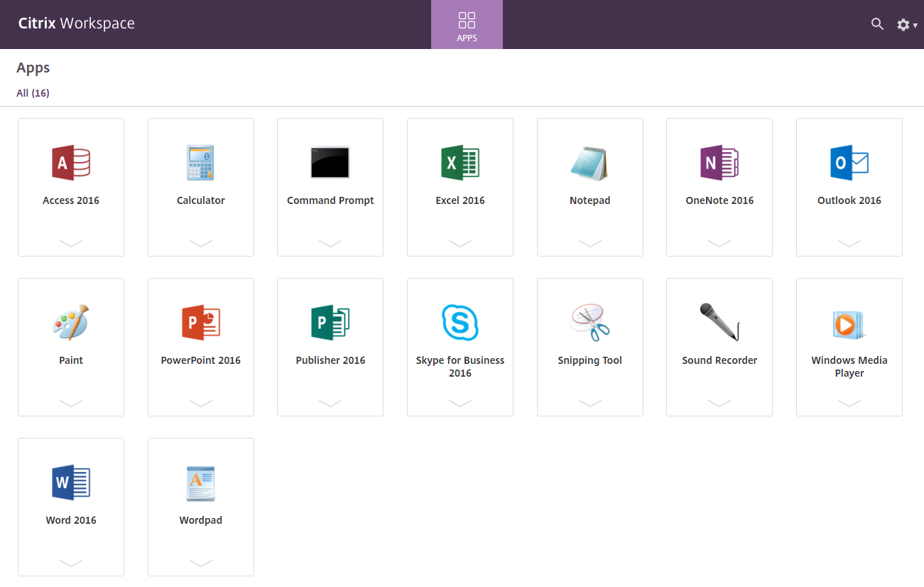This screenshot has width=924, height=587.
Task: Launch the Excel 2016 app
Action: (460, 171)
